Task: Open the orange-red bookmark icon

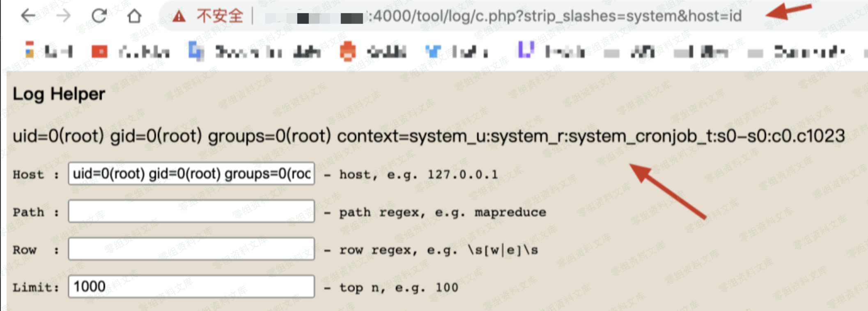Action: (347, 51)
